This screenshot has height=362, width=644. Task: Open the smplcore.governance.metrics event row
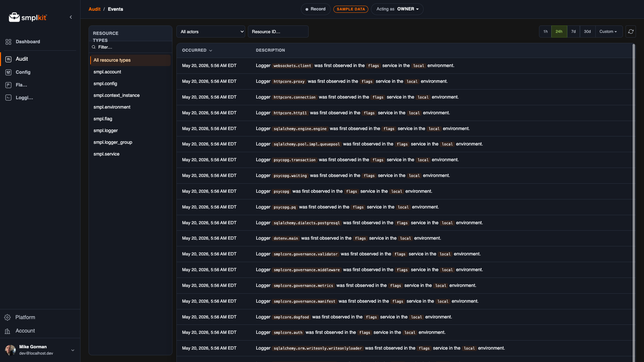[x=405, y=286]
